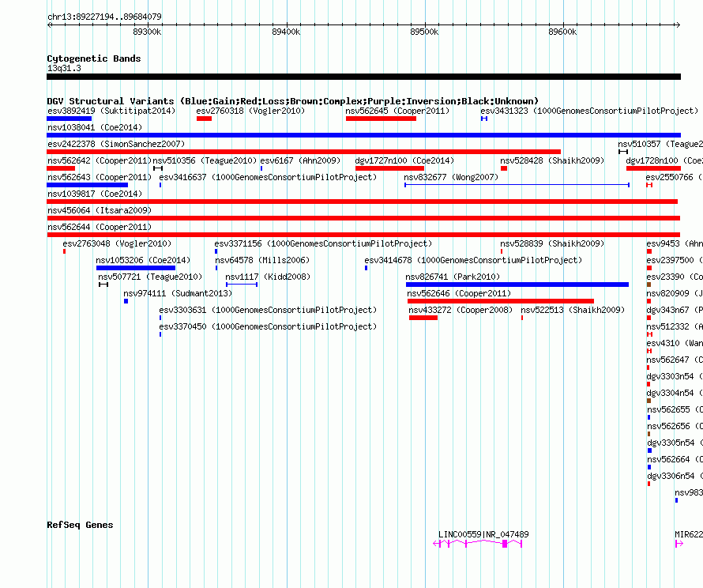Viewport: 703px width, 588px height.
Task: Open nsv826741 (Park2010) label
Action: point(453,277)
